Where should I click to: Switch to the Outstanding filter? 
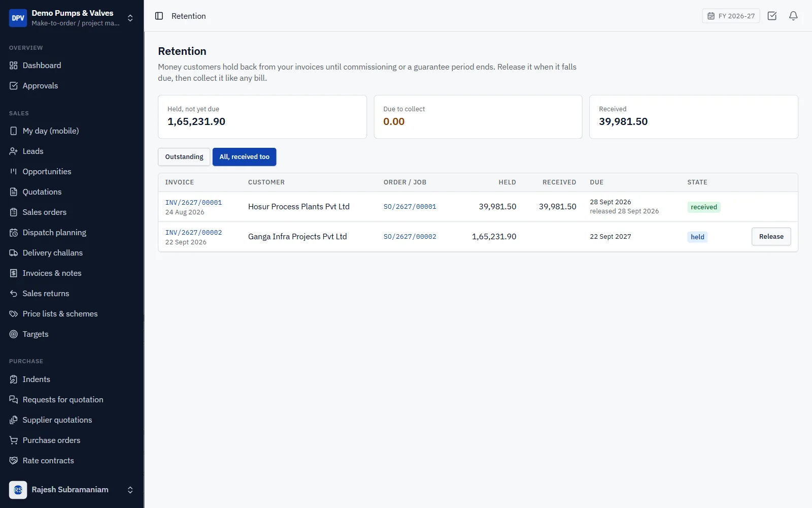(x=184, y=157)
